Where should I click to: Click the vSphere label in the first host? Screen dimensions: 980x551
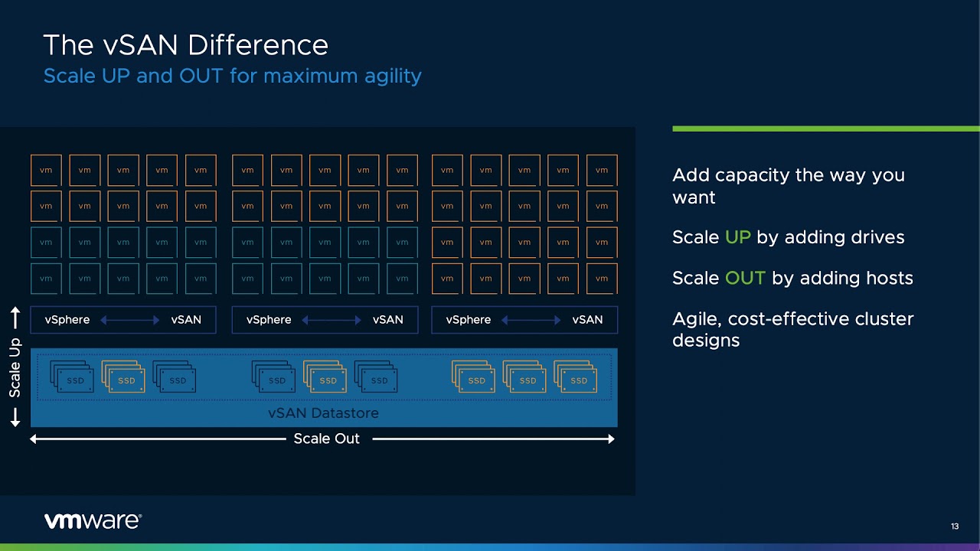(67, 320)
